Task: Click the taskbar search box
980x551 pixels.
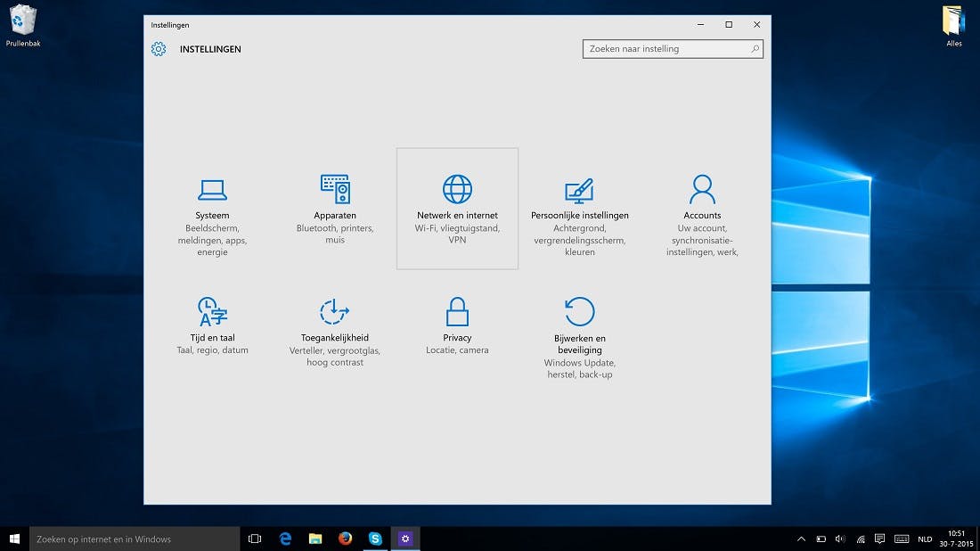Action: tap(135, 539)
